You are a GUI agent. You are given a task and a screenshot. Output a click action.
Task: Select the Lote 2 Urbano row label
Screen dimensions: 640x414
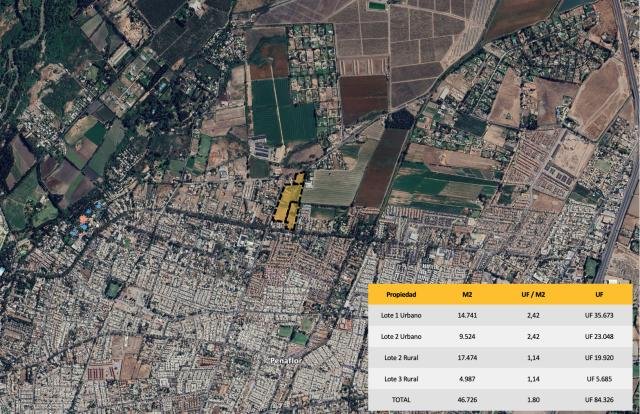(400, 337)
